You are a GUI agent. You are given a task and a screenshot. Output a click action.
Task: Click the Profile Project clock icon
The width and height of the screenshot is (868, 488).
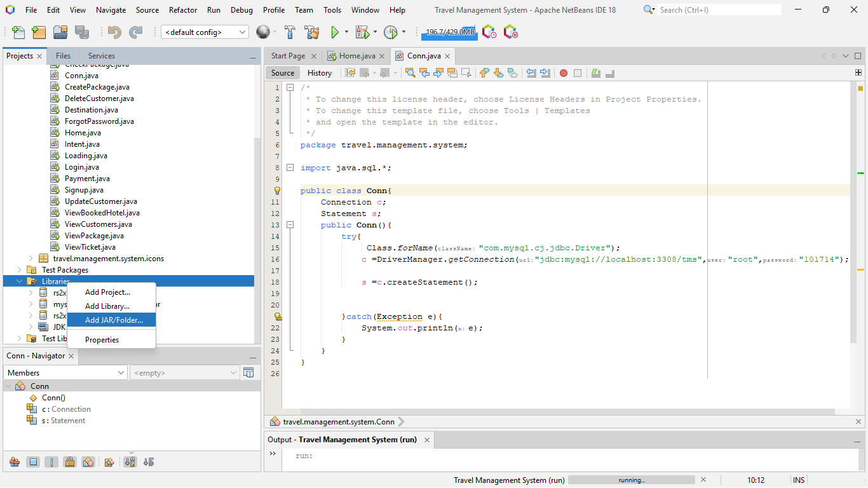(x=390, y=32)
